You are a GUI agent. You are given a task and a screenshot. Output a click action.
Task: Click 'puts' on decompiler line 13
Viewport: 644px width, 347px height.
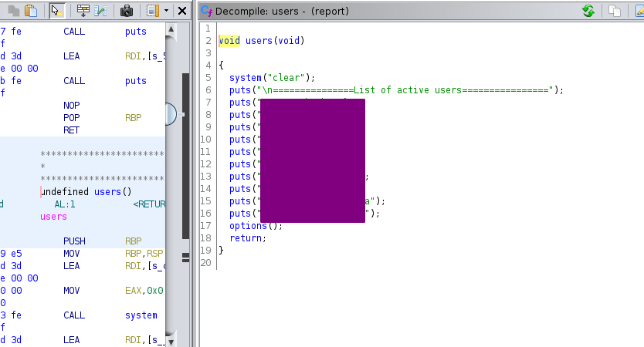click(x=240, y=177)
